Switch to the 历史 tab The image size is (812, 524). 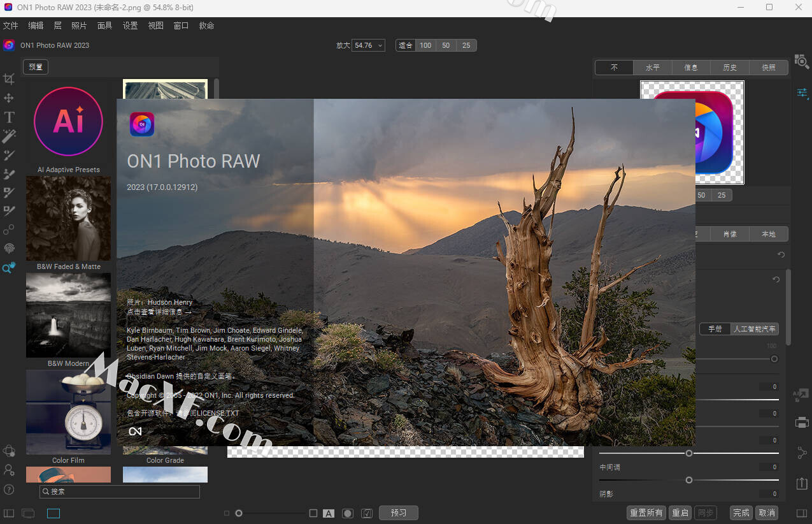(x=730, y=68)
